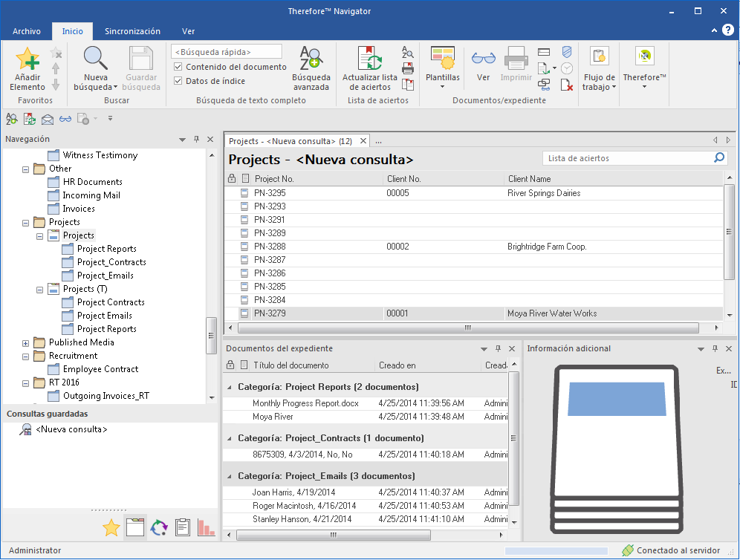Select Project_Contracts in navigation tree

point(111,262)
